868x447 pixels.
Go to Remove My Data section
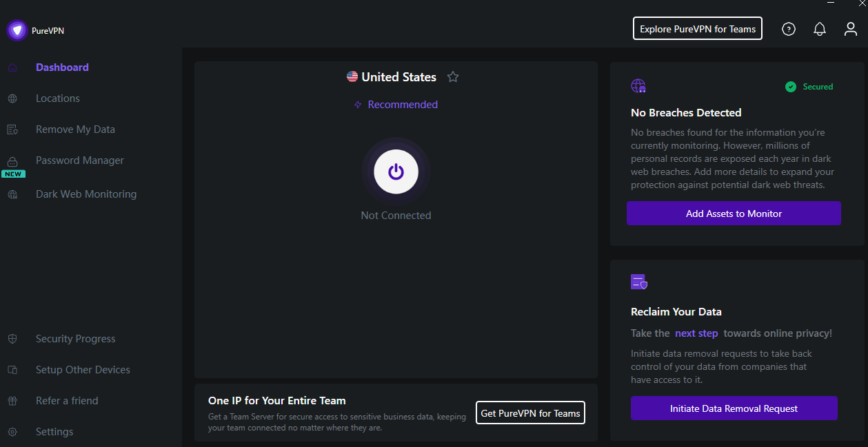(75, 129)
